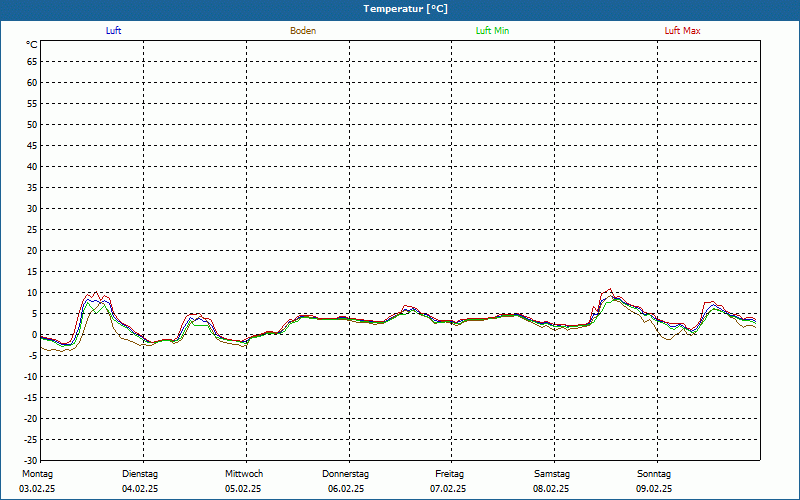Select the 50 y-axis value

[x=32, y=124]
